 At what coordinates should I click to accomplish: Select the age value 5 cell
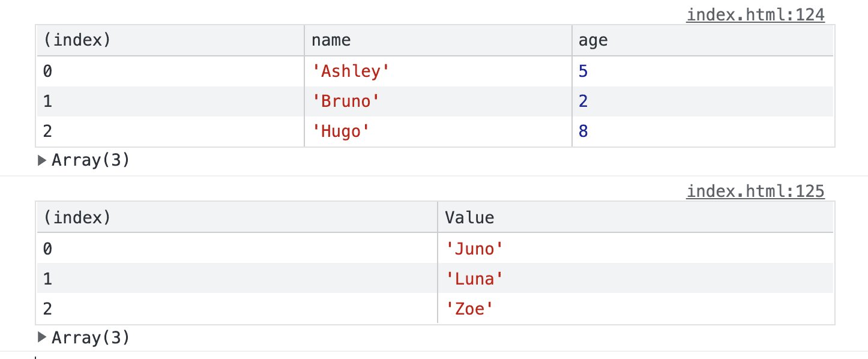tap(703, 71)
